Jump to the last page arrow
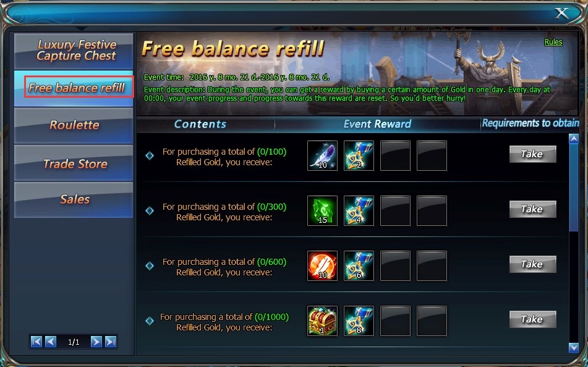 (x=111, y=342)
